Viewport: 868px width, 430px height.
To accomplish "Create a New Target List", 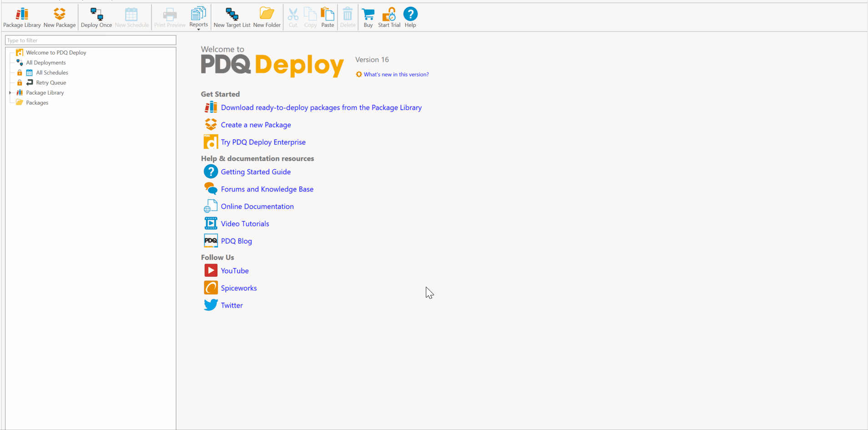I will pyautogui.click(x=232, y=18).
